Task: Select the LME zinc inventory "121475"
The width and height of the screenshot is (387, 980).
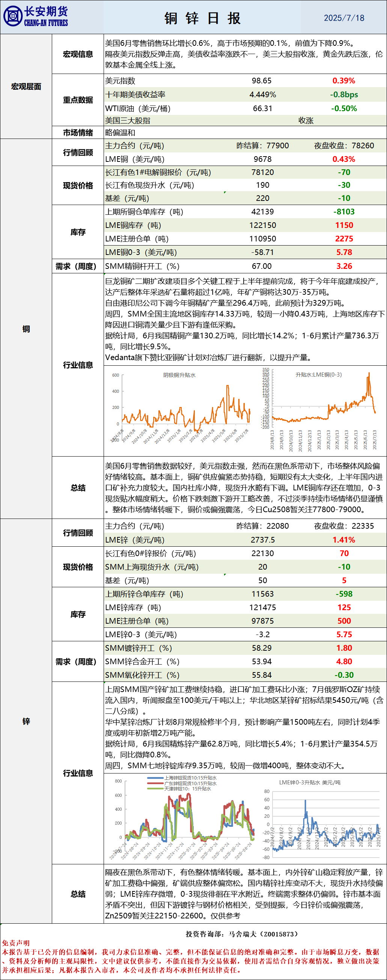Action: 263,608
